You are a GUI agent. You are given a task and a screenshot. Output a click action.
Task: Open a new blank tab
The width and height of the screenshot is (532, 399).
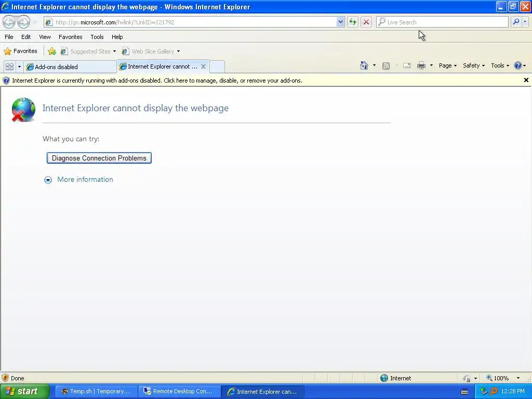click(217, 66)
